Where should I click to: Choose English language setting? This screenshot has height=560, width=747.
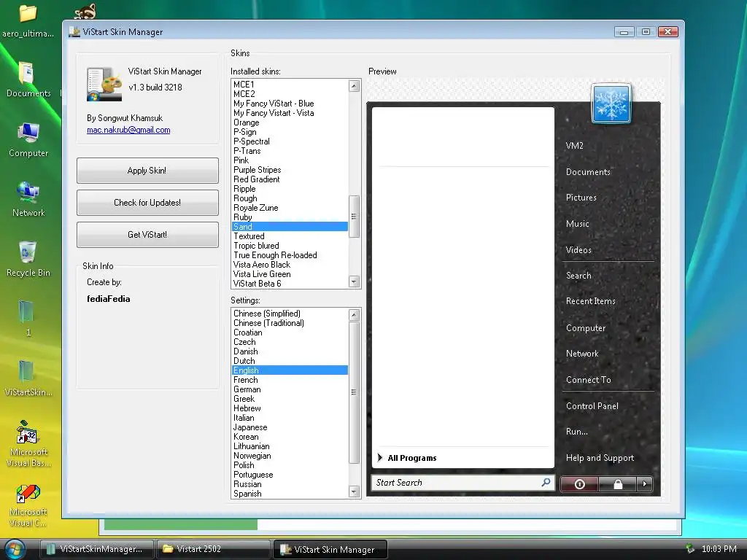tap(290, 370)
